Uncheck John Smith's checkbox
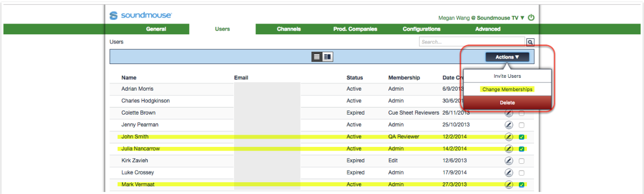Screen dimensions: 644x194 [x=521, y=137]
